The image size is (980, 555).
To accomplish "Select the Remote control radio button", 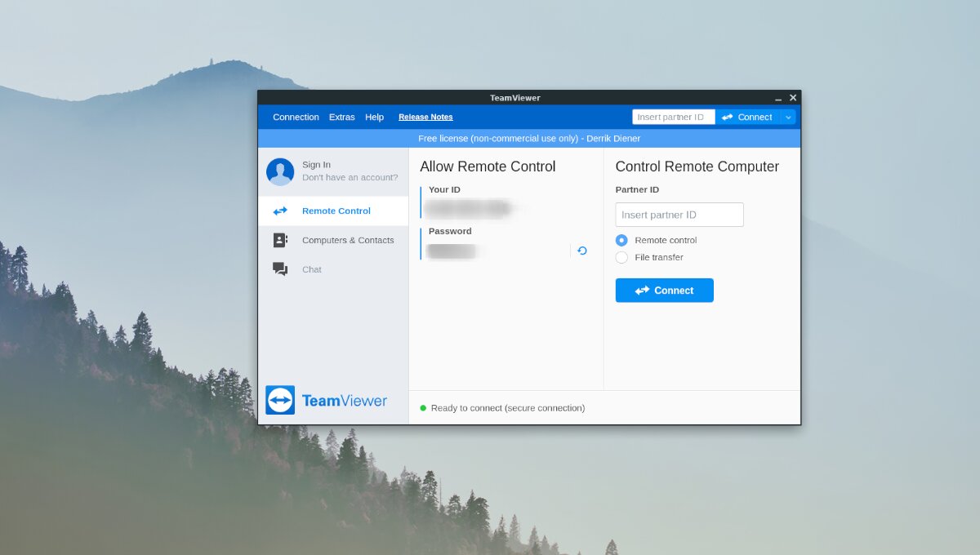I will click(621, 240).
